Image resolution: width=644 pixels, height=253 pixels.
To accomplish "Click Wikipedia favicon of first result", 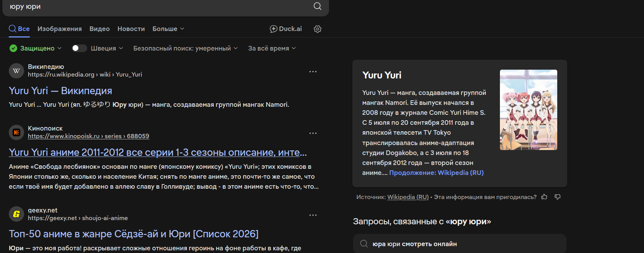I will 16,71.
